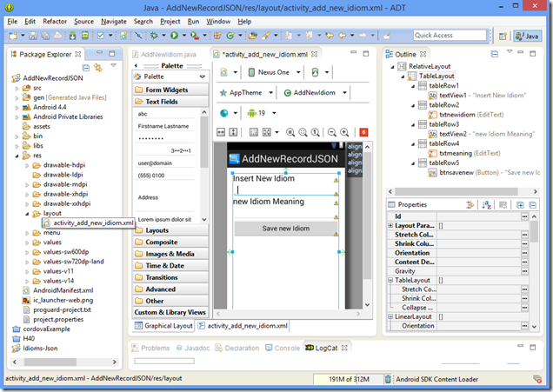The image size is (553, 392).
Task: Open the File menu
Action: (x=12, y=22)
